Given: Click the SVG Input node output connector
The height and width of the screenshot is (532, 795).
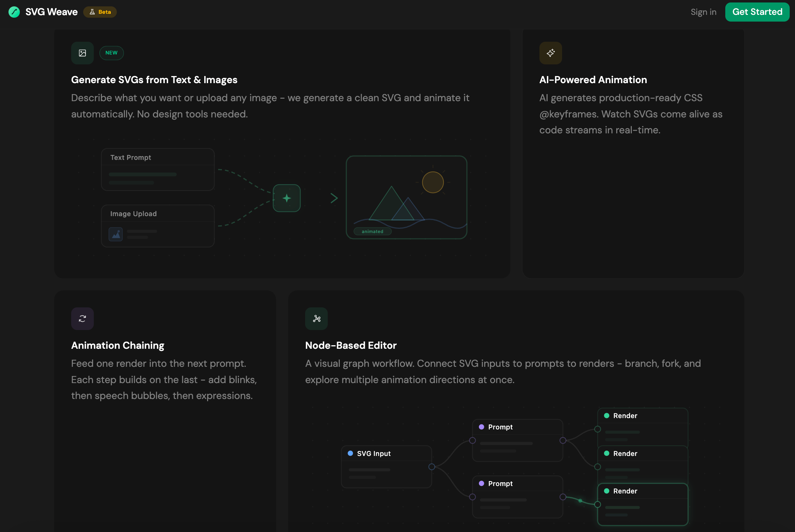Looking at the screenshot, I should point(431,467).
